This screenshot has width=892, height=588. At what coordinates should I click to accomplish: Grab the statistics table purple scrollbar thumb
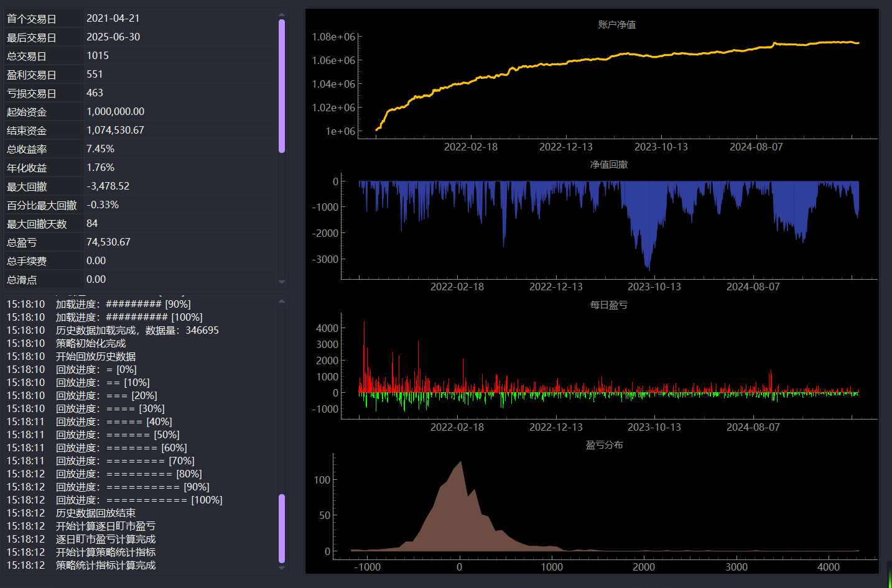[x=282, y=86]
